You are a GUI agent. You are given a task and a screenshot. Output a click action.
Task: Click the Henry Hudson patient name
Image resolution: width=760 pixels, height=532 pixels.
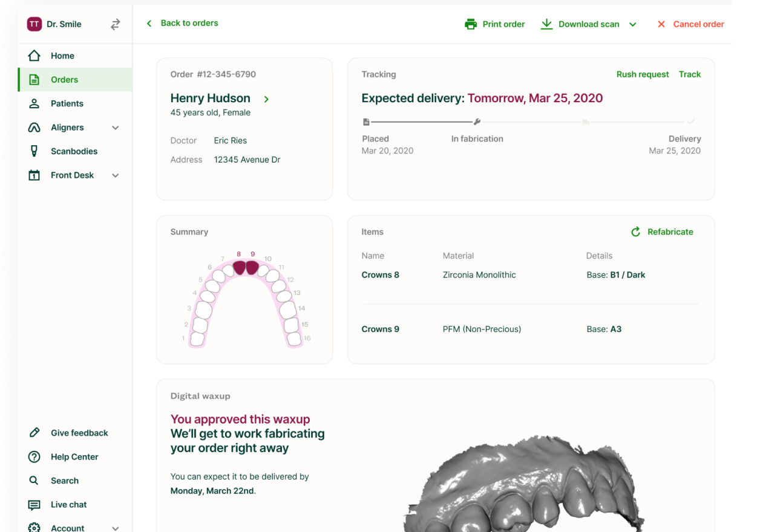pyautogui.click(x=210, y=98)
